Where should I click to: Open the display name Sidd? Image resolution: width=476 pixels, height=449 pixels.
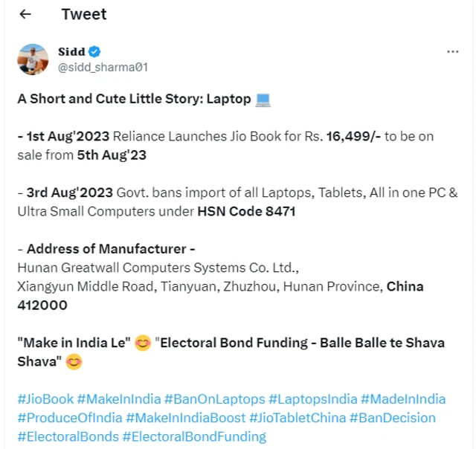tap(71, 51)
